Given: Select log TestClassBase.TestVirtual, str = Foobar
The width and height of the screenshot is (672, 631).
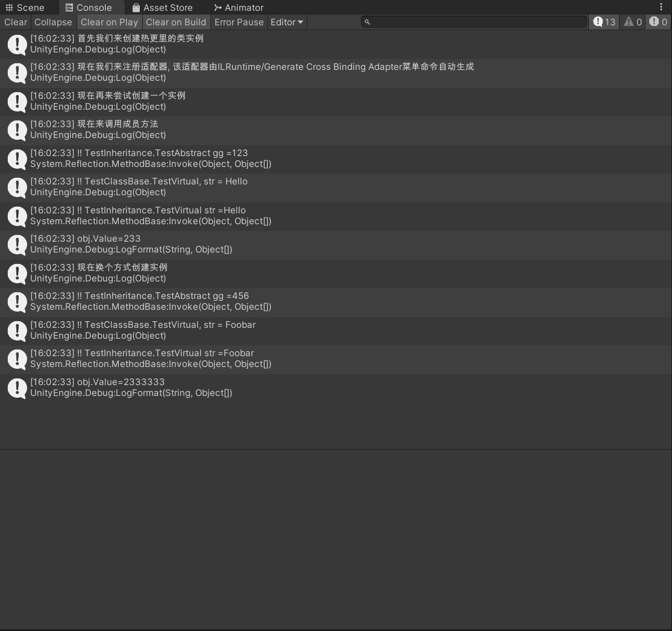Looking at the screenshot, I should click(x=336, y=330).
